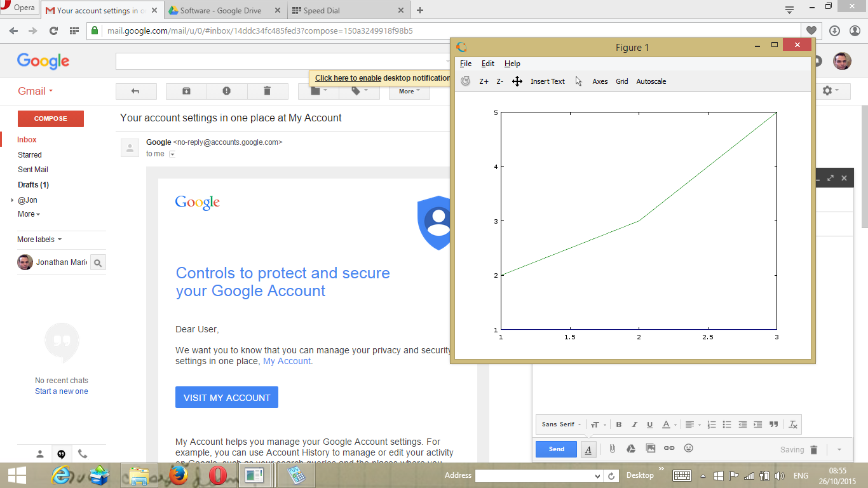This screenshot has height=488, width=868.
Task: Open the text color picker in compose
Action: click(x=668, y=424)
